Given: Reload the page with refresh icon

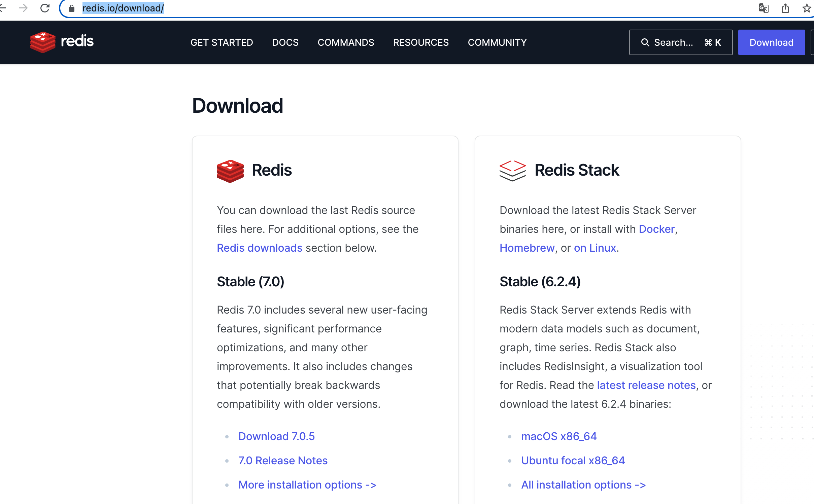Looking at the screenshot, I should click(x=45, y=8).
